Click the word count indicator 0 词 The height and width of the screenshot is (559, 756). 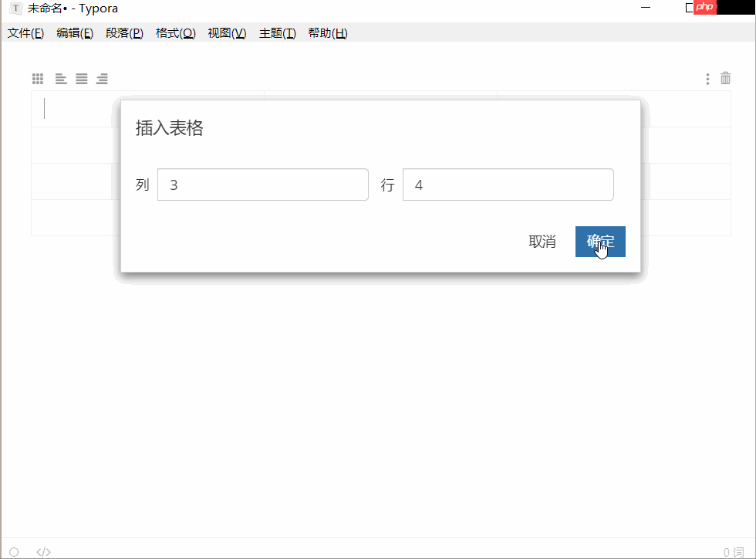pos(734,551)
